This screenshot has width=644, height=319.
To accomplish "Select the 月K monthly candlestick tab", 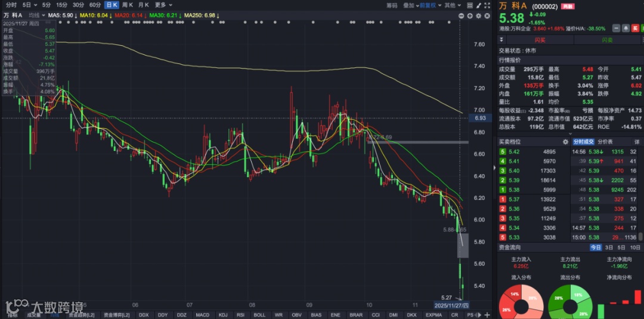I will 144,5.
